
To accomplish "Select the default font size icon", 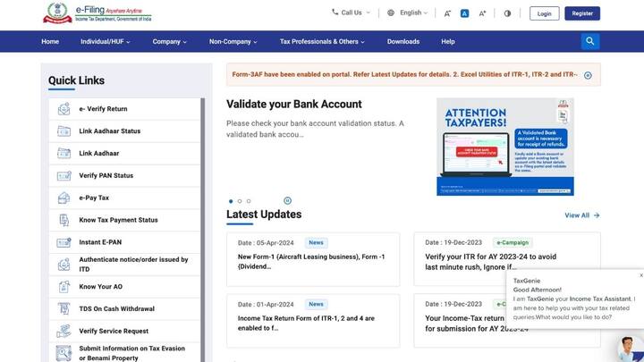I will [x=464, y=13].
